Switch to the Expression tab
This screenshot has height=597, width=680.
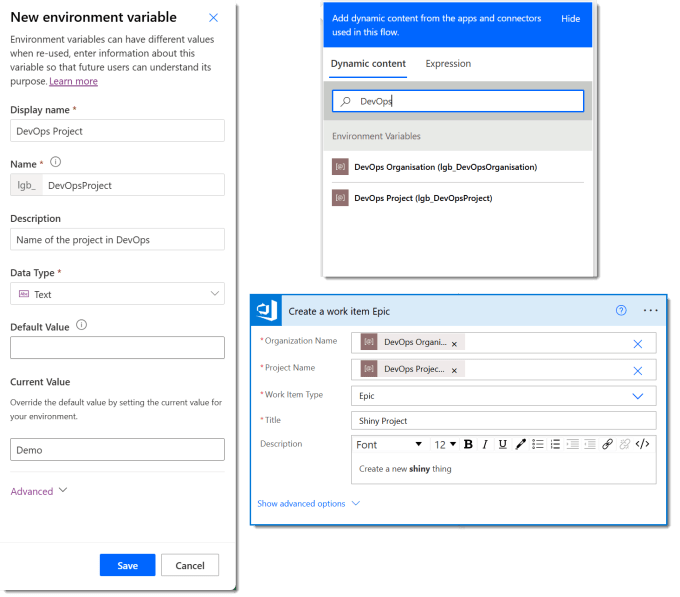pyautogui.click(x=448, y=64)
